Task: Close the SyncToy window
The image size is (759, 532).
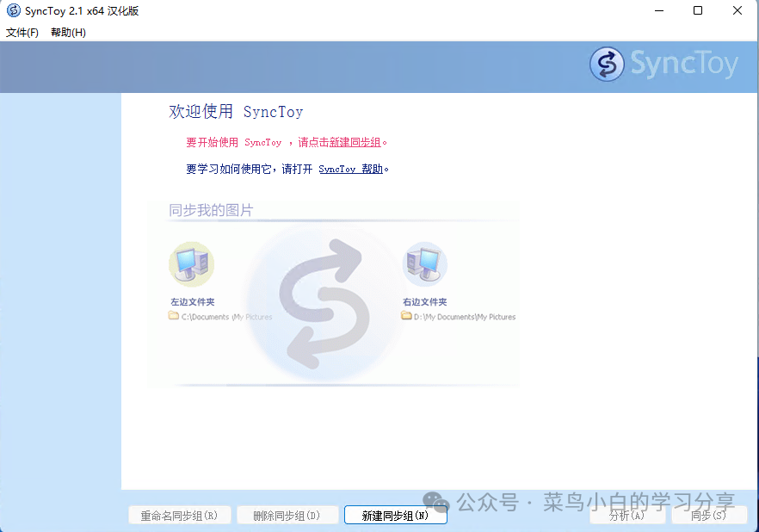Action: [737, 10]
